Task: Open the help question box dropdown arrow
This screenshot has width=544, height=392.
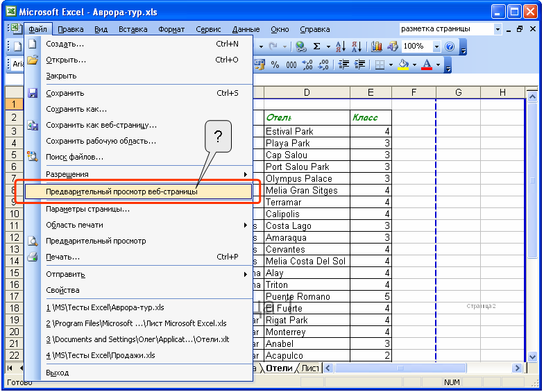Action: [x=498, y=29]
